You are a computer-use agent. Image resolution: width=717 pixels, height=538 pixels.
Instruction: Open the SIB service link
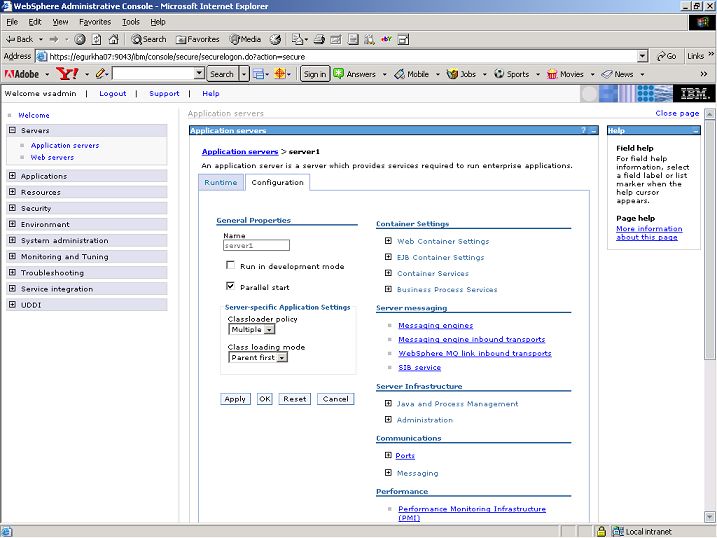(x=419, y=368)
